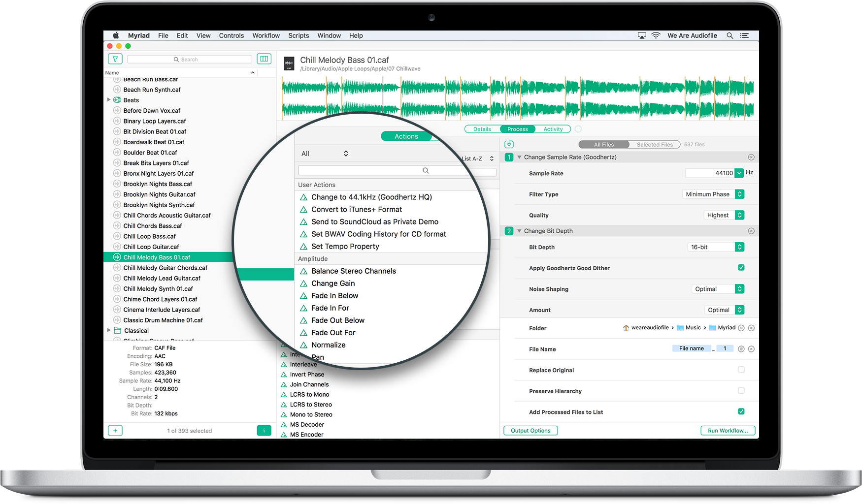Switch to the Details tab
This screenshot has height=504, width=862.
[x=482, y=129]
